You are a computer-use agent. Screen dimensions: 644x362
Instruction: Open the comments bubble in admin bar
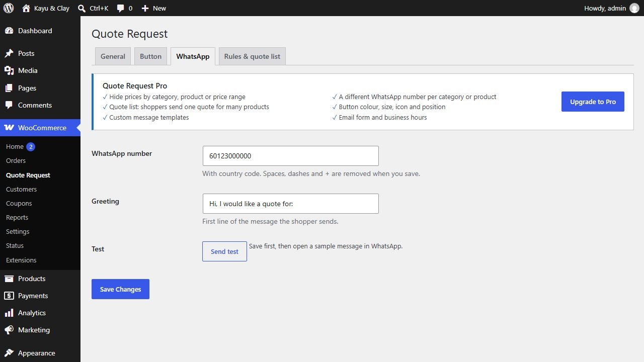pos(120,8)
